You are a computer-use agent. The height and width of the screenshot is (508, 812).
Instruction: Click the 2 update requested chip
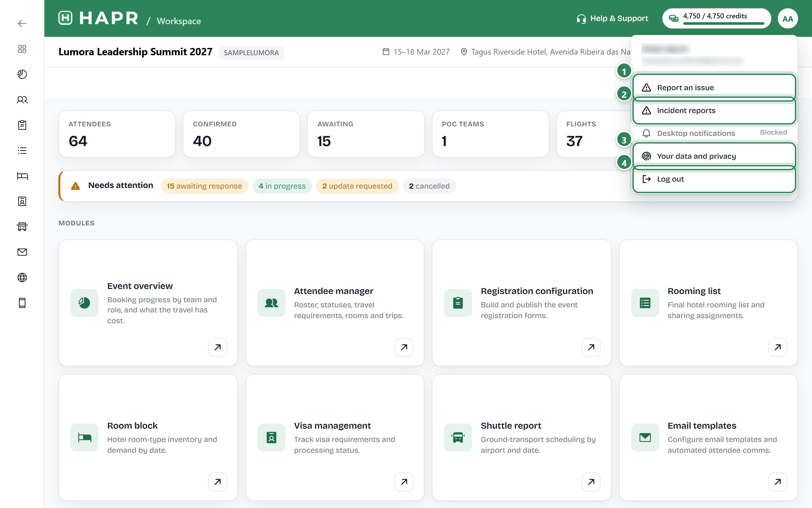click(357, 186)
